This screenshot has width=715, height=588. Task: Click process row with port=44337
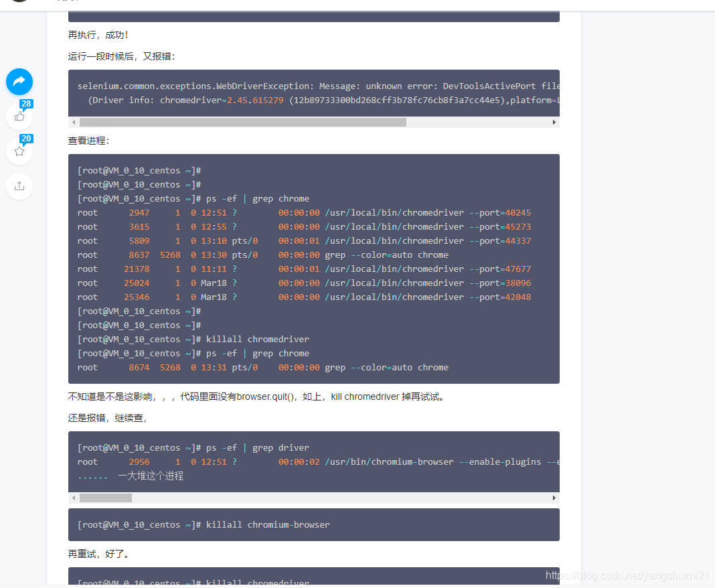click(x=304, y=241)
